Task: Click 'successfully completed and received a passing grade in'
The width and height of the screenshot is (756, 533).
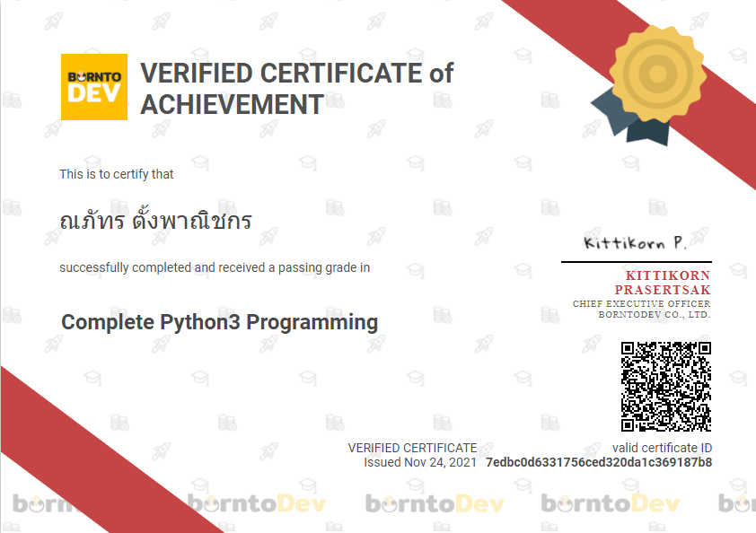Action: [215, 267]
